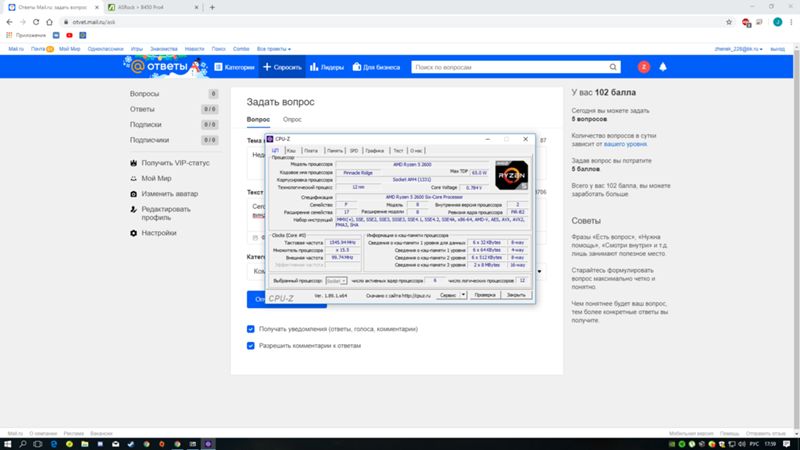Reload the page in browser
This screenshot has width=800, height=450.
36,22
